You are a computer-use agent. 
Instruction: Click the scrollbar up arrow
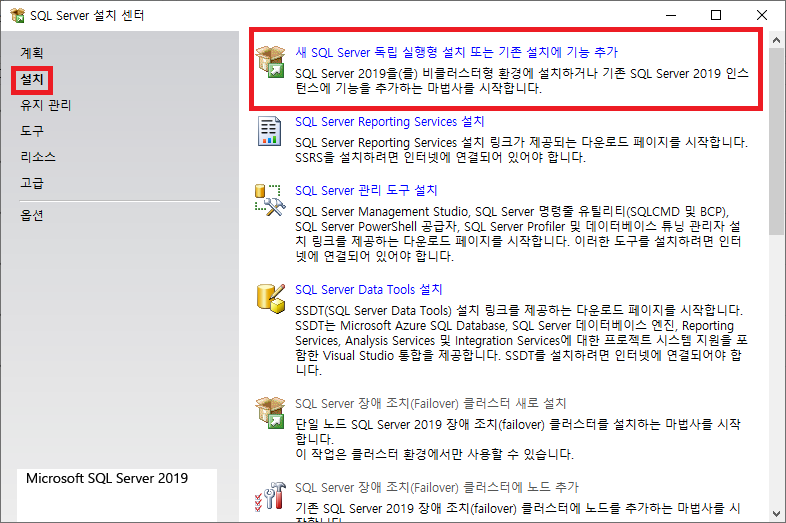(776, 40)
